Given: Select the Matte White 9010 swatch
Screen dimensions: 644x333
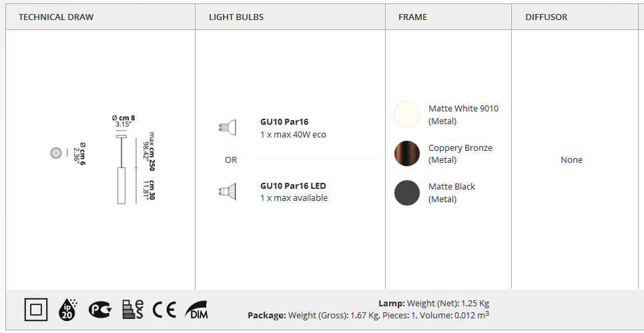Looking at the screenshot, I should point(407,114).
